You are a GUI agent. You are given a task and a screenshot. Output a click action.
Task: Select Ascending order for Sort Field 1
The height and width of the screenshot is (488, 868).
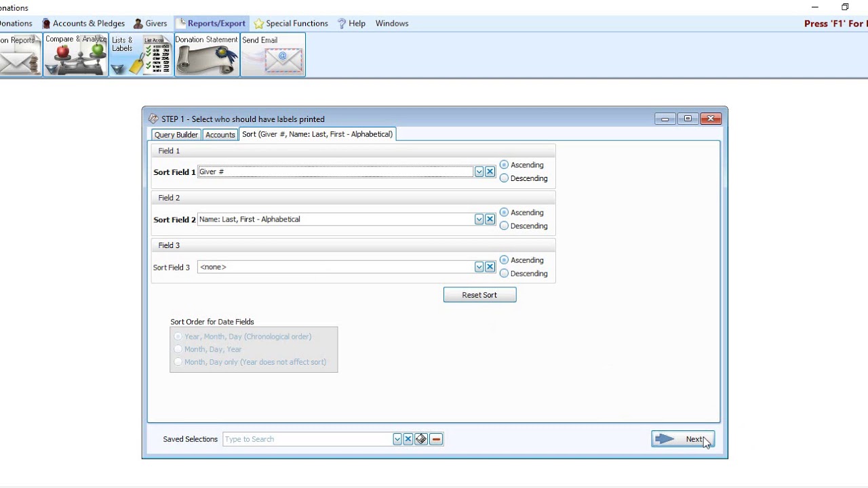pos(504,165)
